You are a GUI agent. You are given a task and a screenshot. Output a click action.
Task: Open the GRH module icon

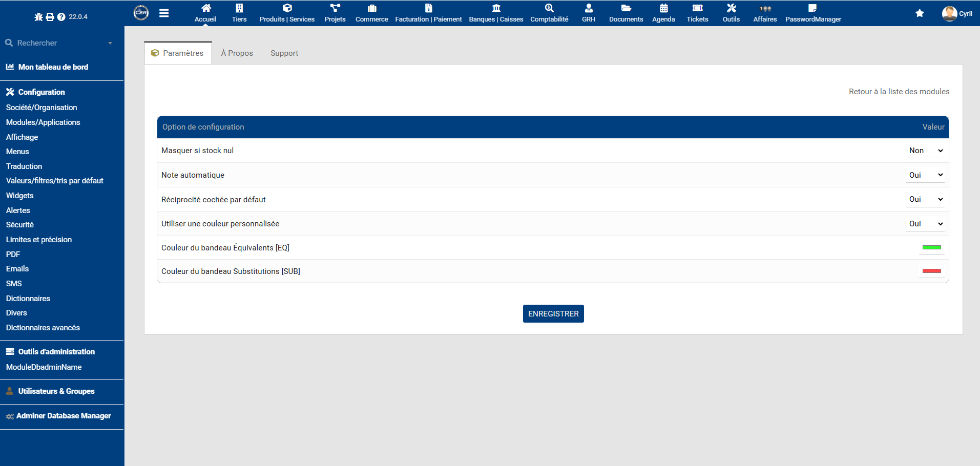[589, 8]
